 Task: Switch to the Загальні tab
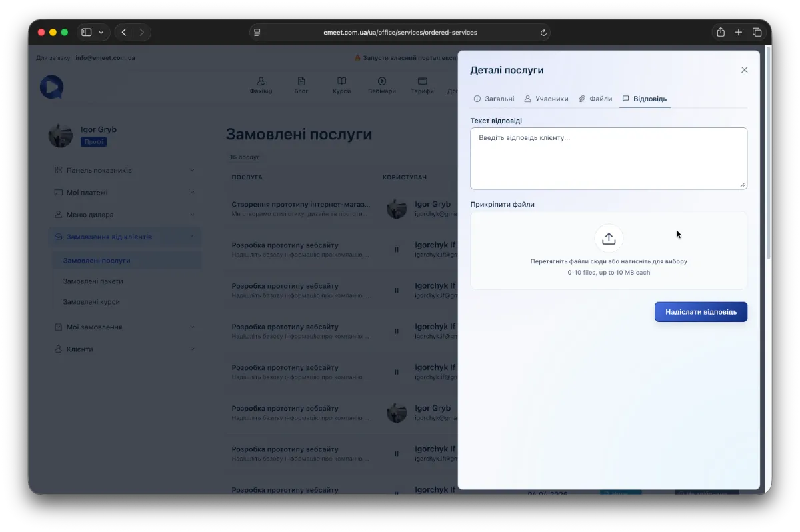pos(494,99)
